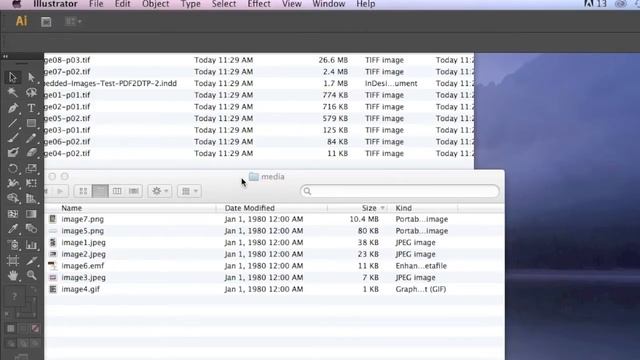The image size is (640, 360).
Task: Open the Edit menu
Action: [x=122, y=4]
